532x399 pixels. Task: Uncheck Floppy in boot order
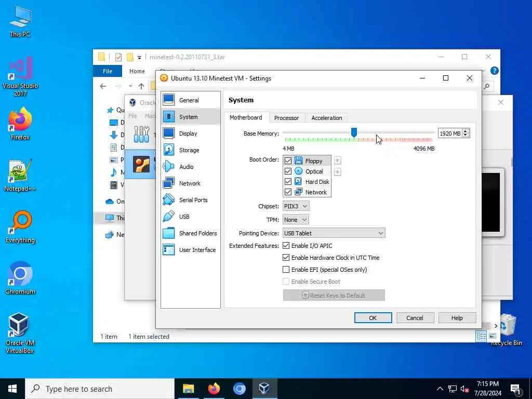click(x=288, y=161)
